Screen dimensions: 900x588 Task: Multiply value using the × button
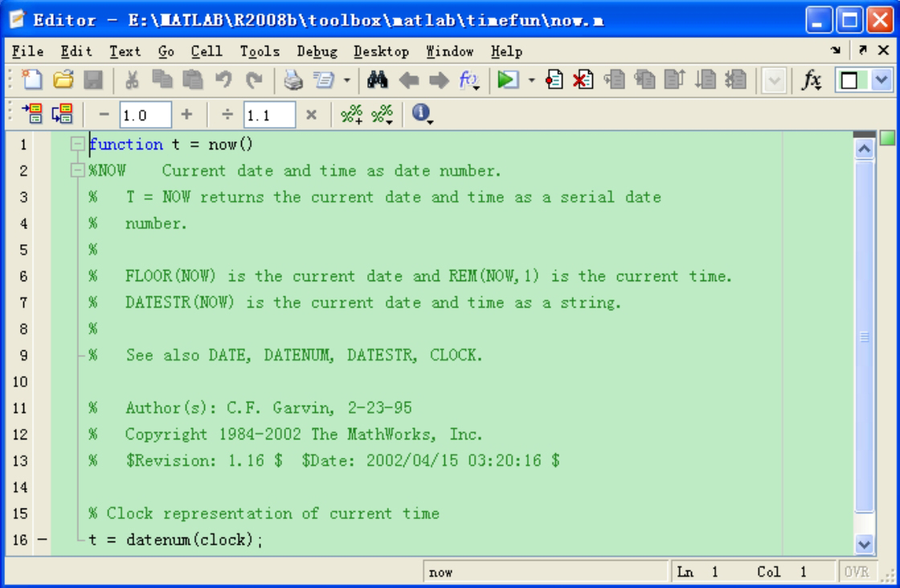[x=311, y=115]
